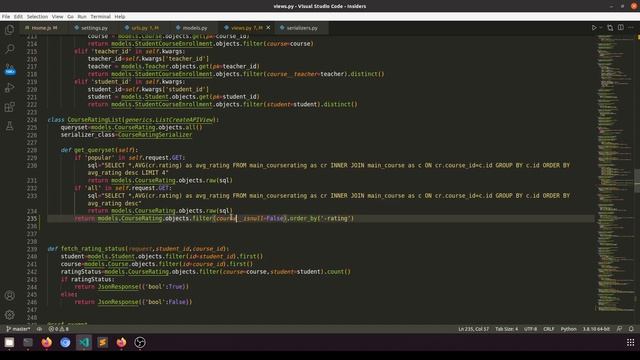This screenshot has width=640, height=360.
Task: Open errors and warnings count in status bar
Action: coord(59,329)
